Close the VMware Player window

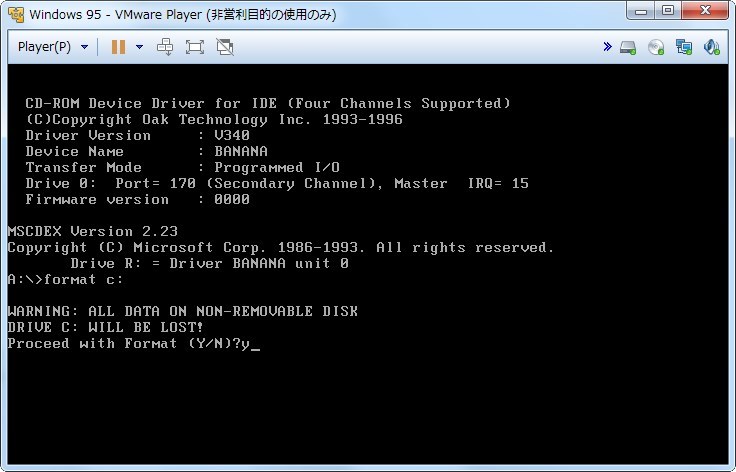[705, 11]
